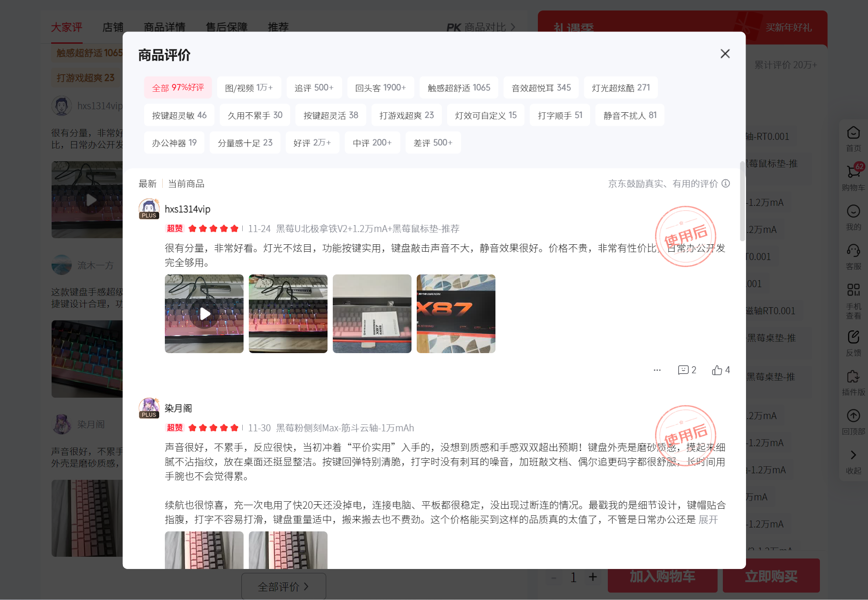Filter reviews by 触感超舒适 tag
The image size is (868, 600).
tap(458, 87)
